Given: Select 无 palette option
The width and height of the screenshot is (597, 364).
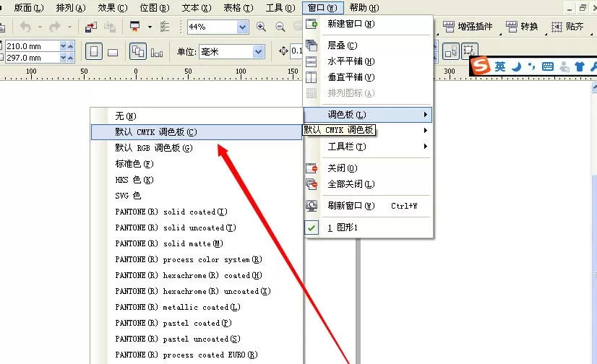Looking at the screenshot, I should point(197,116).
